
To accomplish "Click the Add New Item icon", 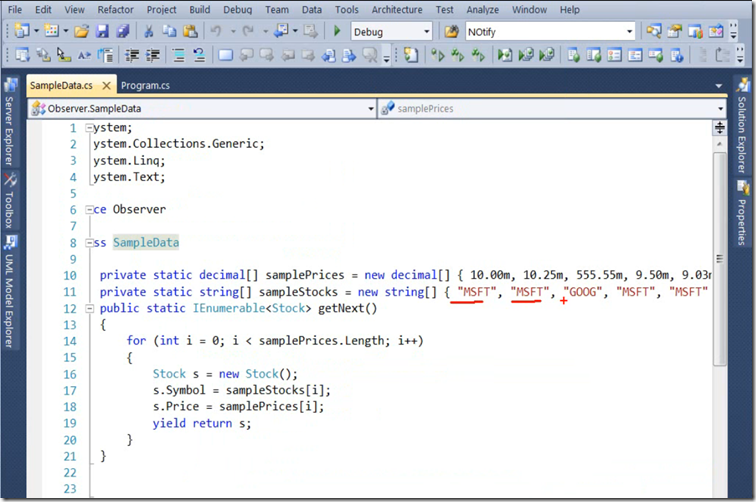I will (51, 31).
